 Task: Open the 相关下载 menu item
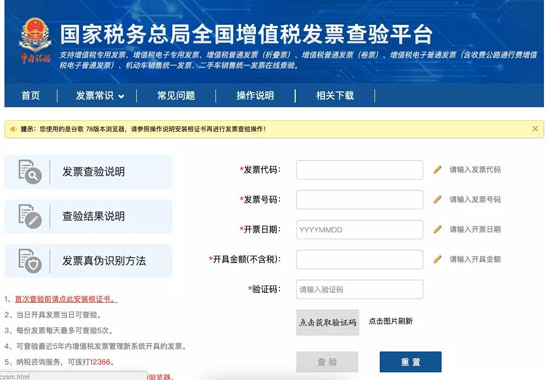pos(335,95)
